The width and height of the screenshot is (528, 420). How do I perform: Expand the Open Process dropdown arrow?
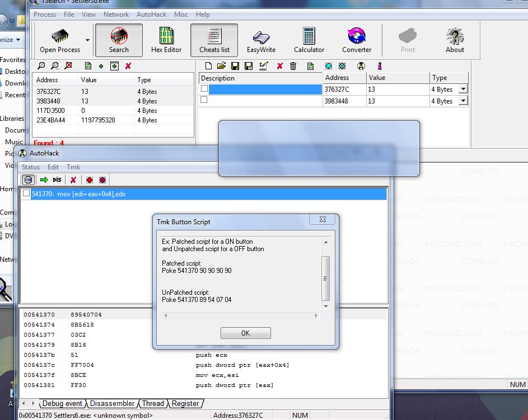(x=87, y=40)
